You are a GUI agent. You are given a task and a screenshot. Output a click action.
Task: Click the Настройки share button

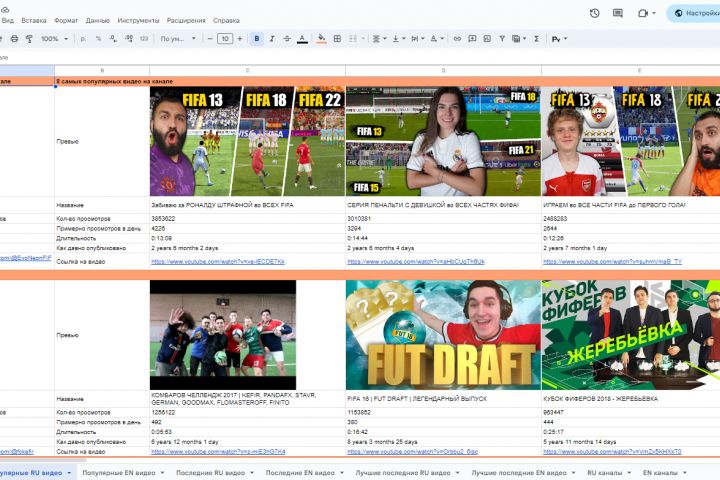point(694,13)
